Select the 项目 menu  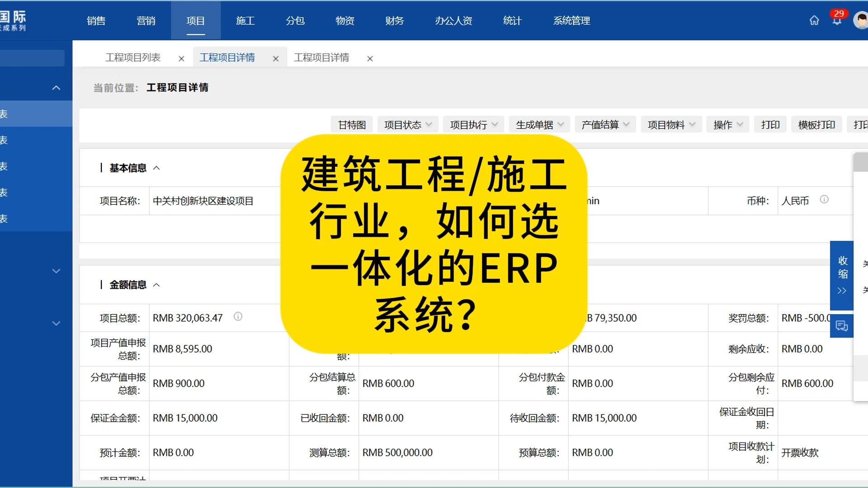click(x=196, y=21)
